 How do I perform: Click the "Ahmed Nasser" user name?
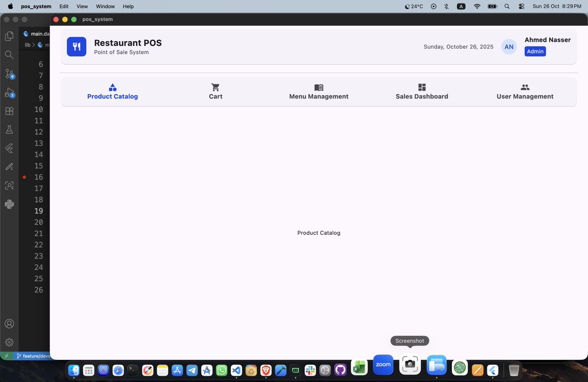pyautogui.click(x=548, y=40)
